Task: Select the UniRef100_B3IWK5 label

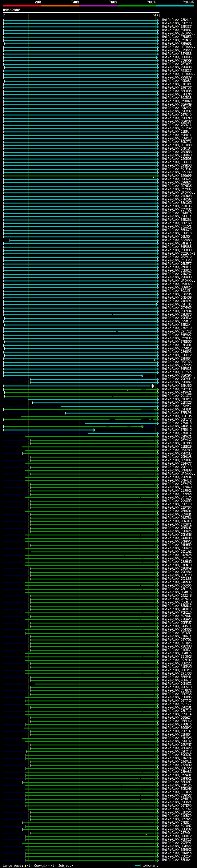Action: tap(177, 792)
